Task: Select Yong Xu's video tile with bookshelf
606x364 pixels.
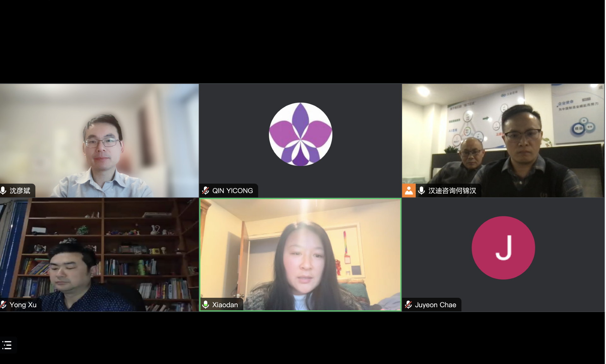Action: [x=99, y=255]
